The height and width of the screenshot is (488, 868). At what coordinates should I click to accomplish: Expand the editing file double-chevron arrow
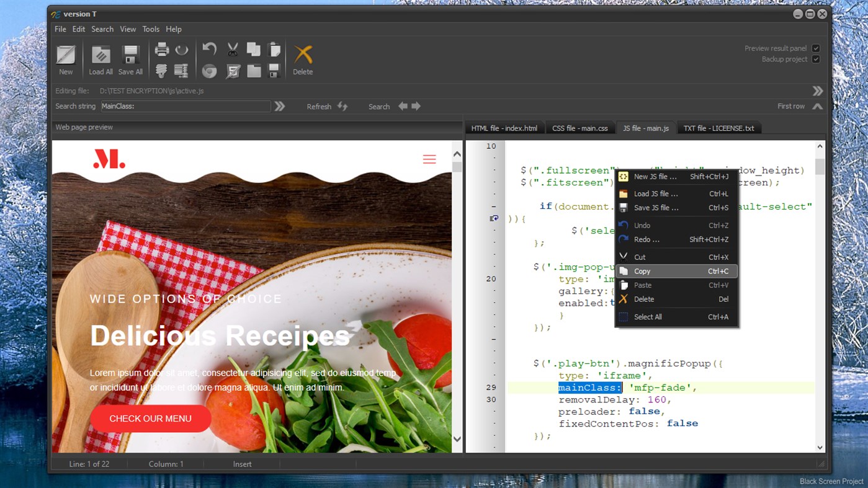tap(818, 91)
